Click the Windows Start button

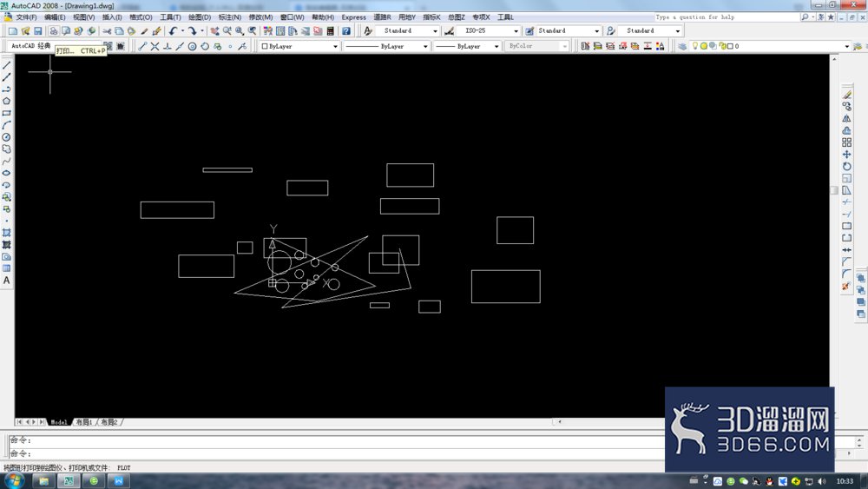[13, 480]
